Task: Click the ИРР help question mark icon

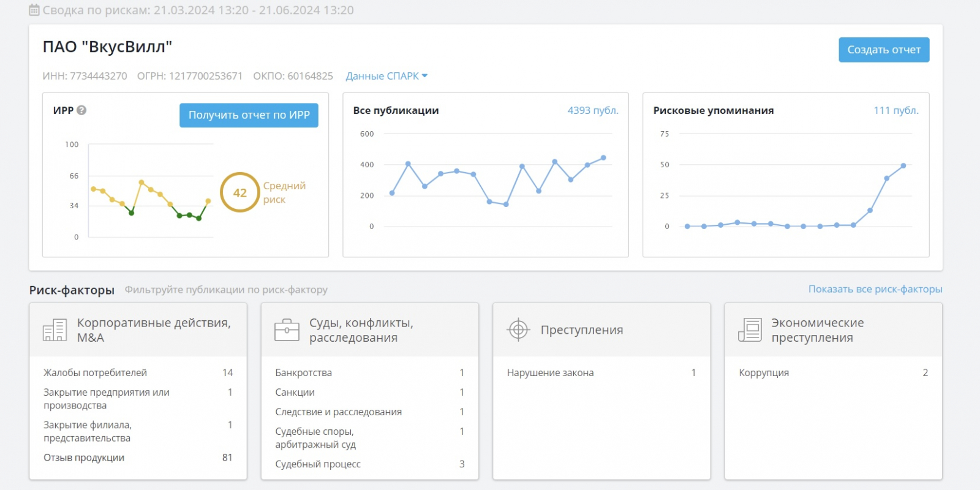Action: pyautogui.click(x=81, y=110)
